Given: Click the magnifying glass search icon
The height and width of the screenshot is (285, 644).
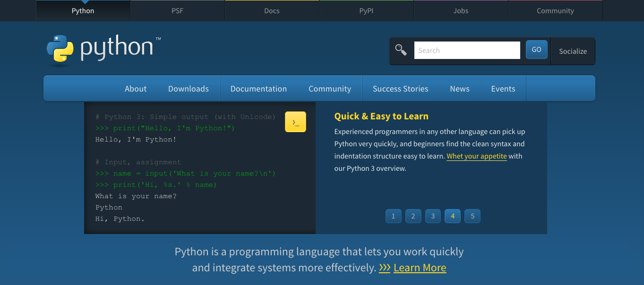Looking at the screenshot, I should pos(401,50).
